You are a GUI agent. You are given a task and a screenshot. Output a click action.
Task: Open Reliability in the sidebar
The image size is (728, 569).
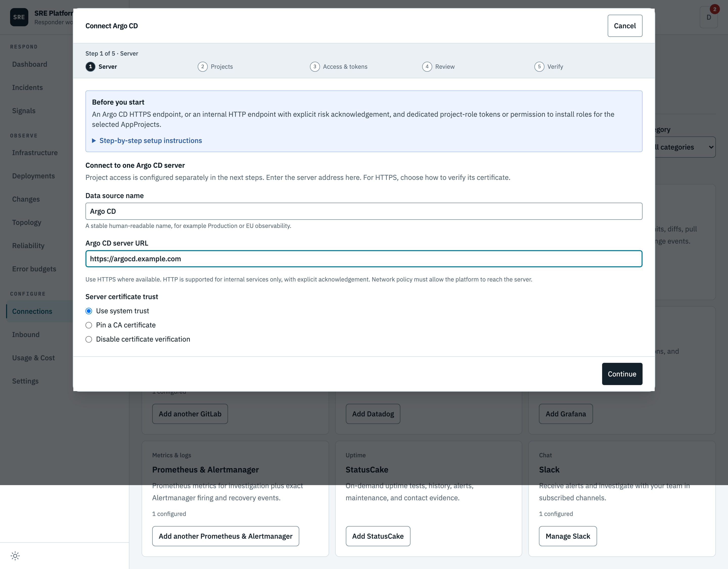click(28, 246)
